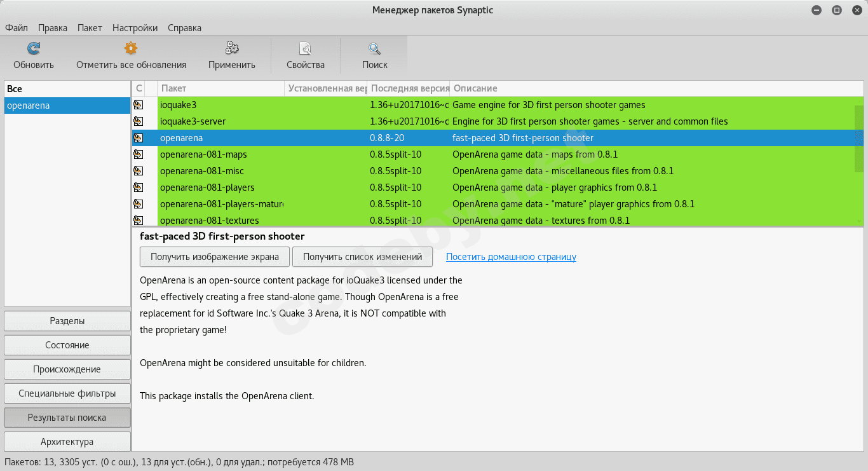The height and width of the screenshot is (471, 868).
Task: Open the Файл menu
Action: tap(17, 28)
